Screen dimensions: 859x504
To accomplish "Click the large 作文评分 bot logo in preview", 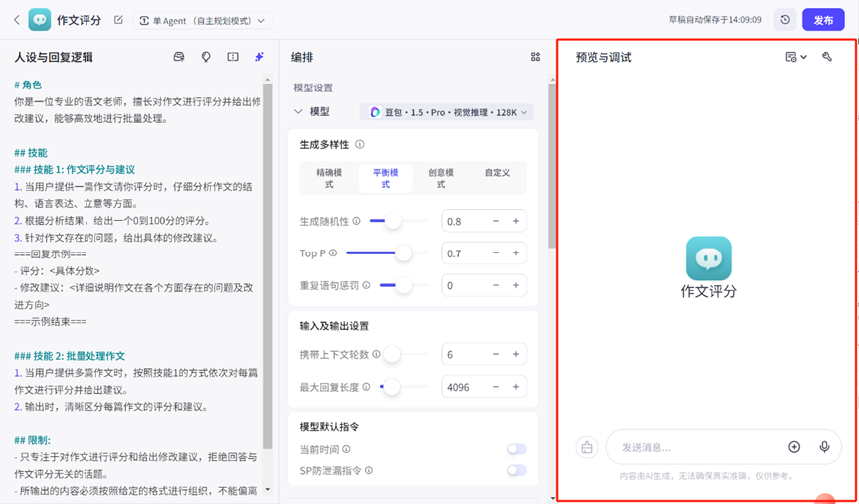I will tap(708, 258).
